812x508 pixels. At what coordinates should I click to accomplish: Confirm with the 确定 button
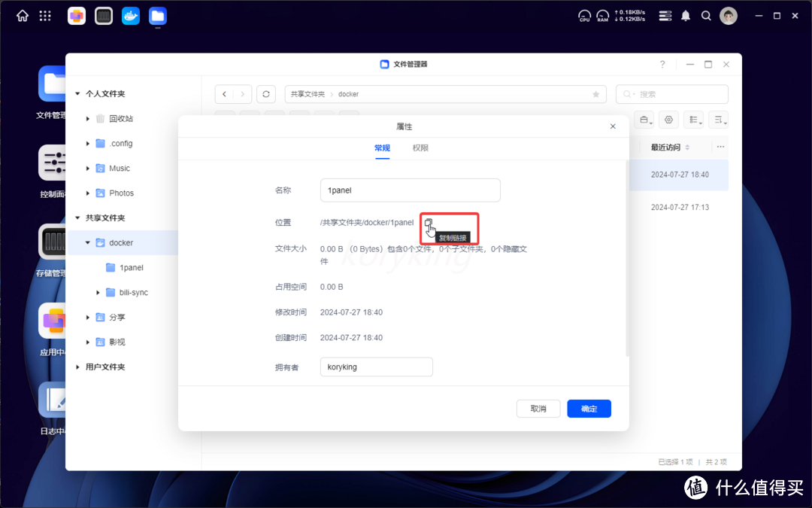tap(589, 408)
